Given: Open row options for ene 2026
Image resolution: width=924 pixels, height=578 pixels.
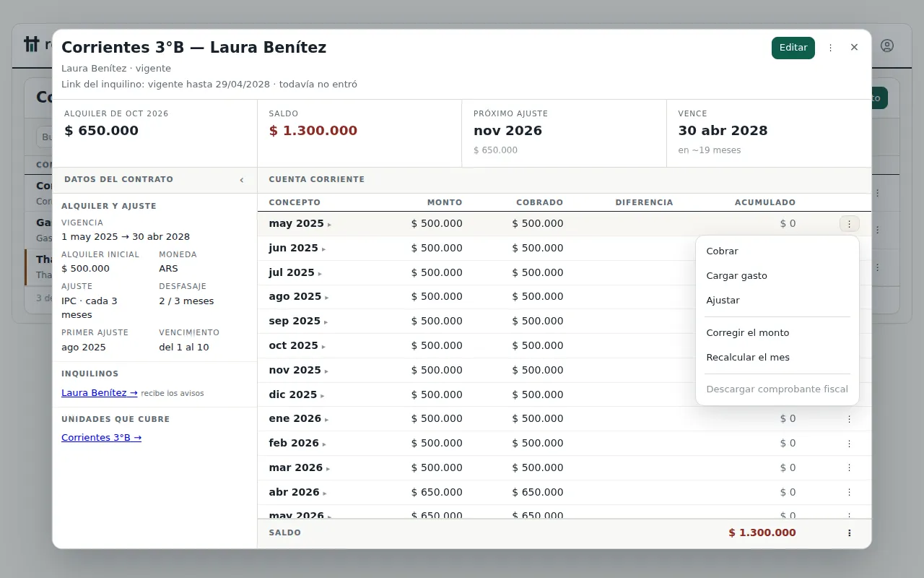Looking at the screenshot, I should point(849,419).
